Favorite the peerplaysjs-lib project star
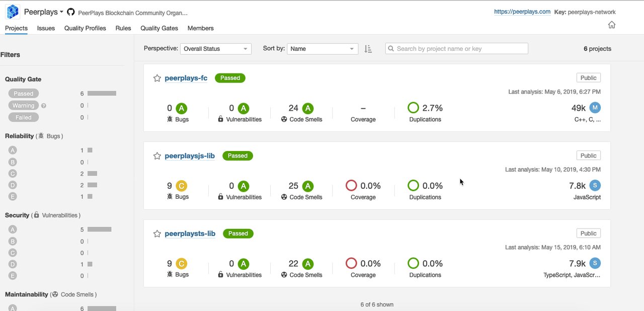644x311 pixels. click(x=157, y=156)
